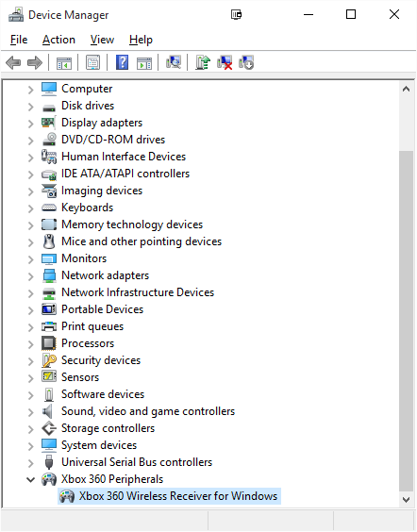Minimize the Device Manager window
This screenshot has width=417, height=532.
coord(309,14)
